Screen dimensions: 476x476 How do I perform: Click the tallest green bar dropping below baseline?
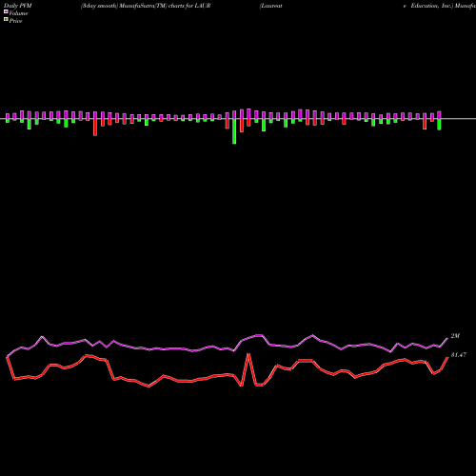pos(234,131)
